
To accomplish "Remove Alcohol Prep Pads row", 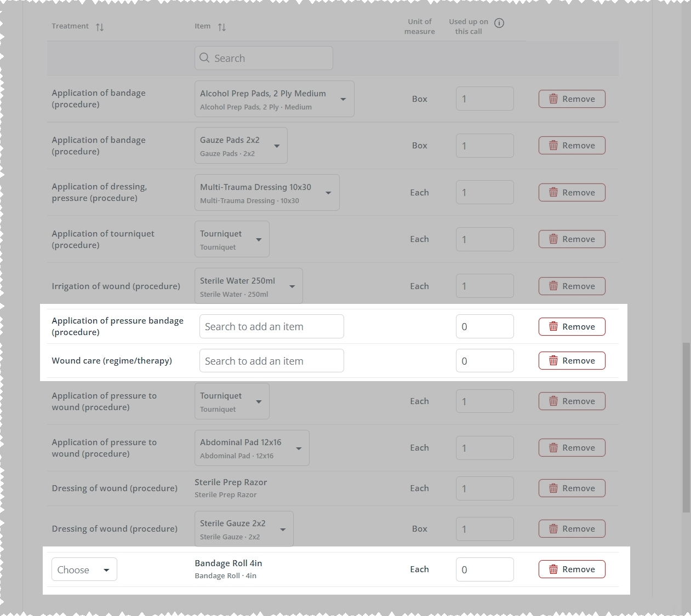I will [x=572, y=99].
